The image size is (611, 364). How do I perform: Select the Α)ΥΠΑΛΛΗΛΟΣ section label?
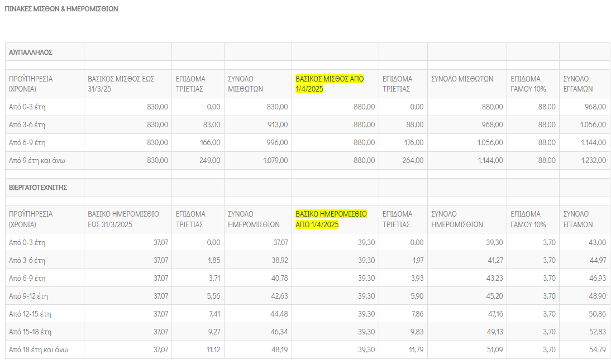point(31,52)
